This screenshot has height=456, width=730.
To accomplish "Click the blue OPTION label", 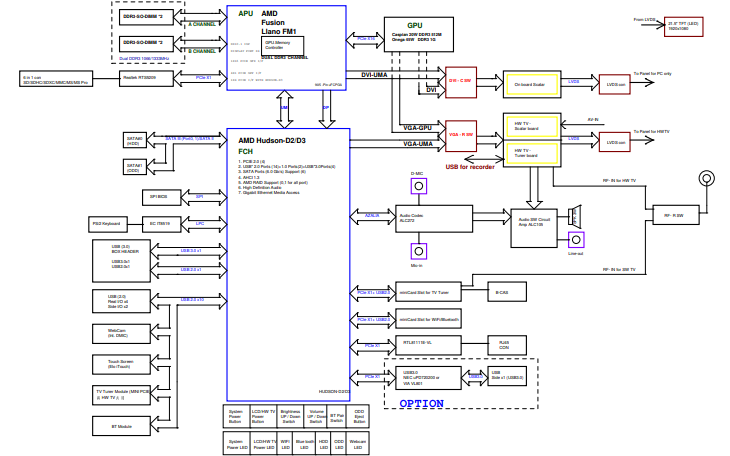I will tap(422, 403).
